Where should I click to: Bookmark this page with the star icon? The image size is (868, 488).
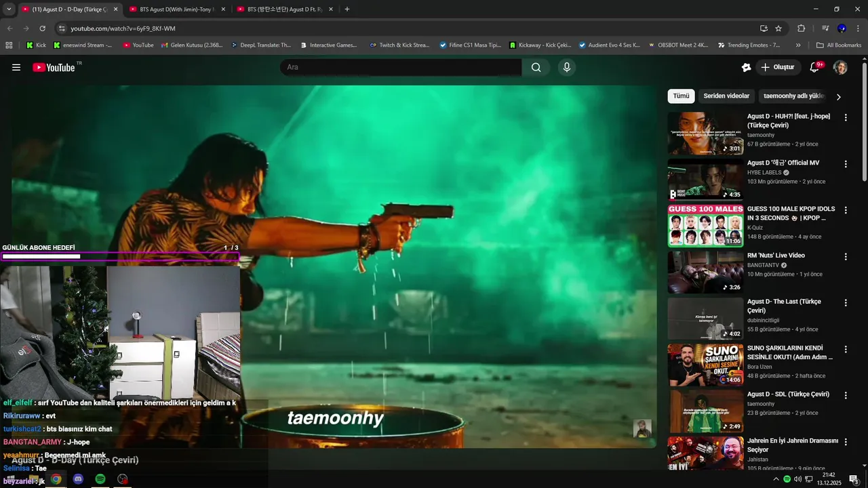tap(778, 28)
